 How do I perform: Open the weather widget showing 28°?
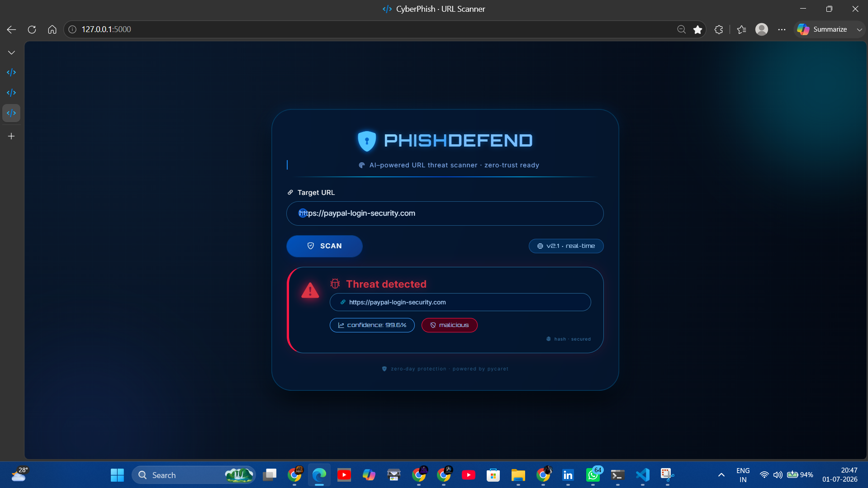click(19, 475)
